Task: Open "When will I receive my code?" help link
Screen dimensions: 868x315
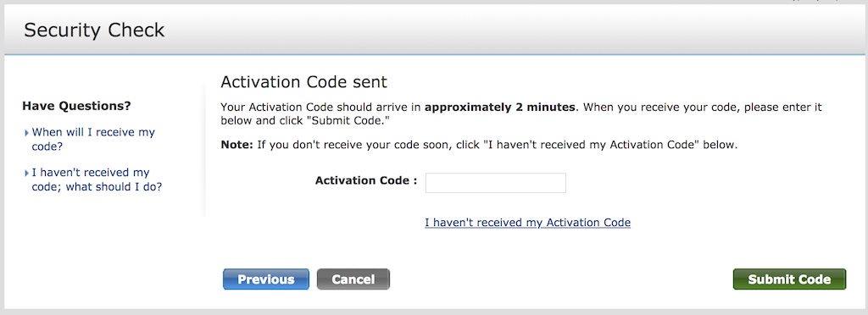Action: [93, 140]
